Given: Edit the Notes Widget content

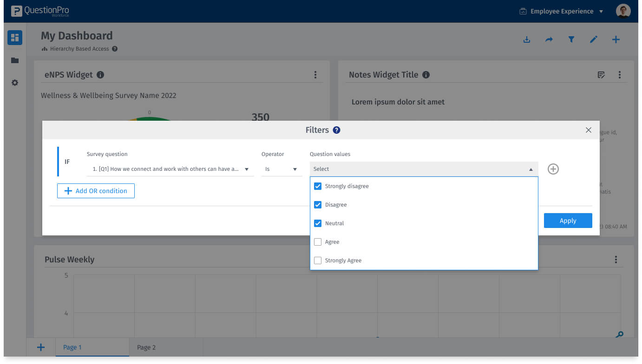Looking at the screenshot, I should pos(601,74).
